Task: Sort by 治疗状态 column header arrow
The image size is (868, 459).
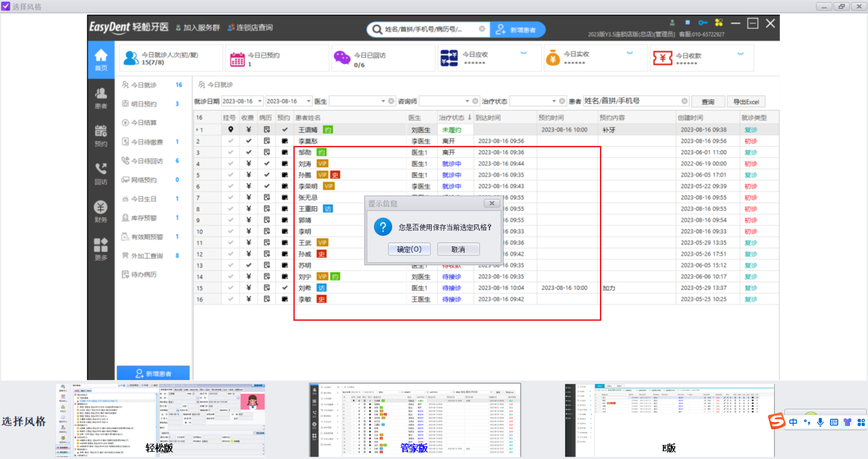Action: [469, 118]
